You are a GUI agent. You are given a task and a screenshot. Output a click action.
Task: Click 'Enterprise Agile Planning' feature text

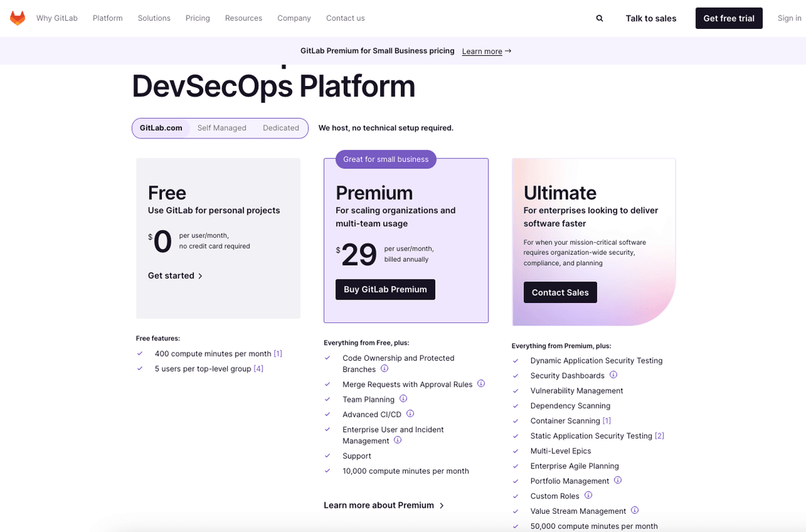[x=575, y=465]
